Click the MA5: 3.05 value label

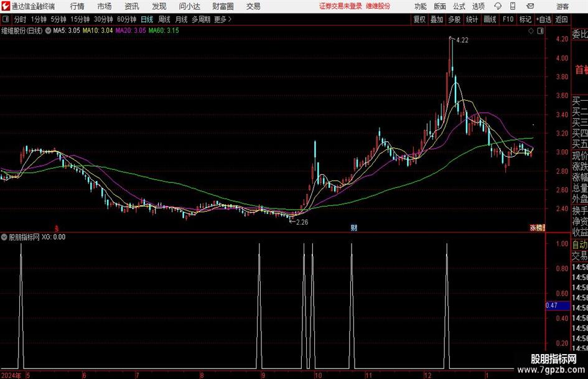tap(67, 30)
